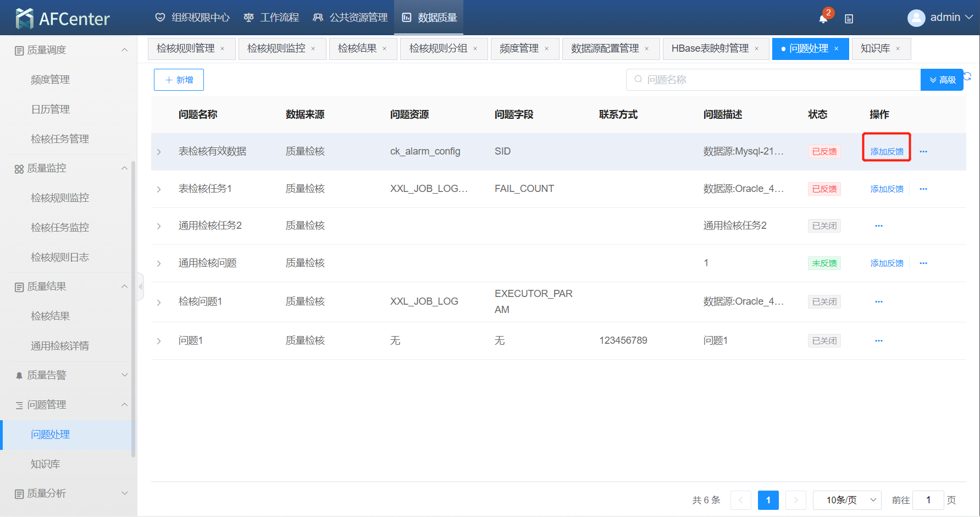Expand the 表检核任务1 row details
The width and height of the screenshot is (980, 517).
pyautogui.click(x=159, y=189)
